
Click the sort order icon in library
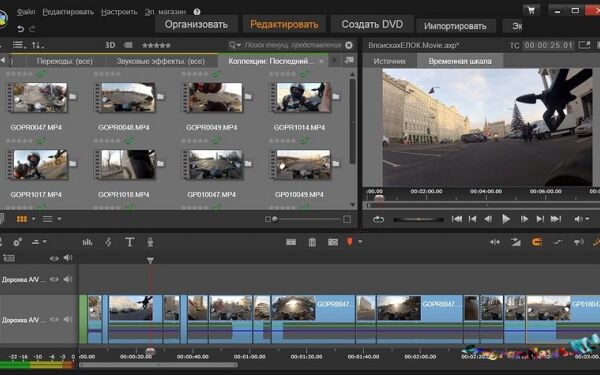point(37,45)
